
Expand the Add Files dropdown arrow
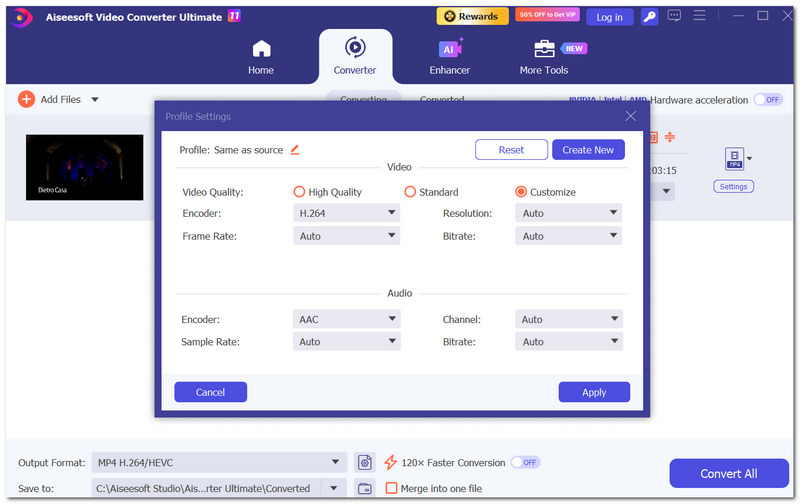[95, 99]
